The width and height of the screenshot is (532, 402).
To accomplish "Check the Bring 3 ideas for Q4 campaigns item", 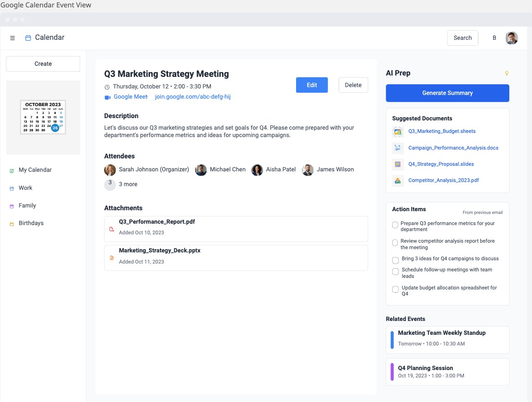I will click(396, 260).
